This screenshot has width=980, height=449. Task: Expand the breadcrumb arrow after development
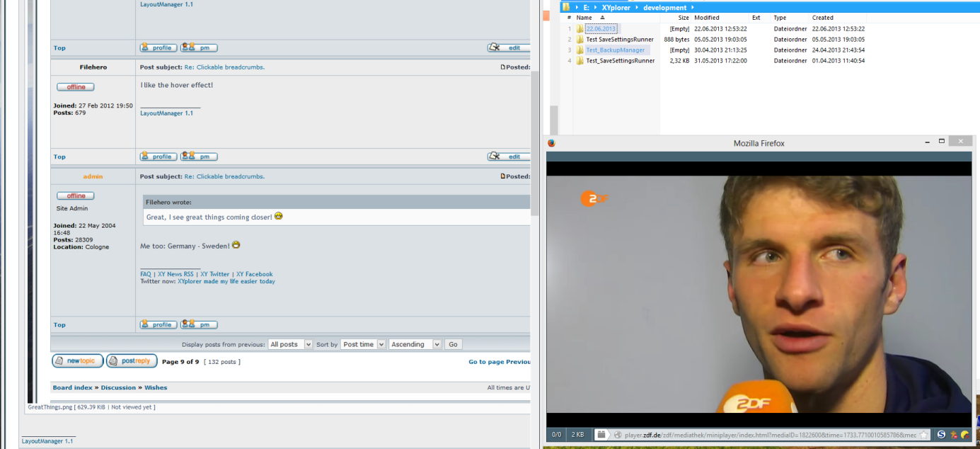pyautogui.click(x=692, y=8)
